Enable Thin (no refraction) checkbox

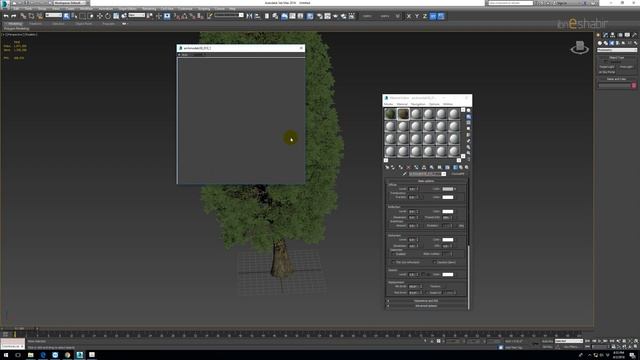[393, 262]
